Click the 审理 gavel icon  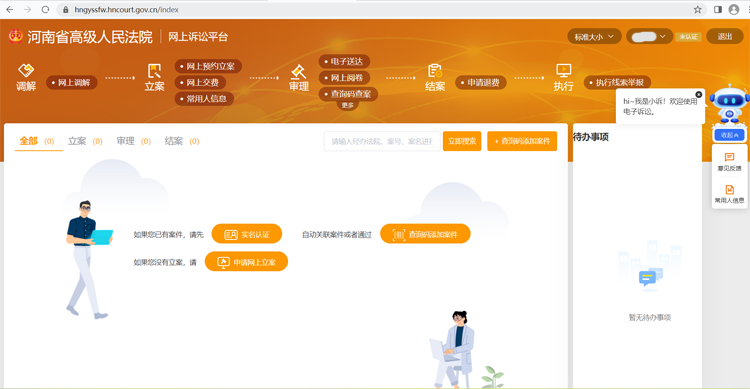click(298, 71)
